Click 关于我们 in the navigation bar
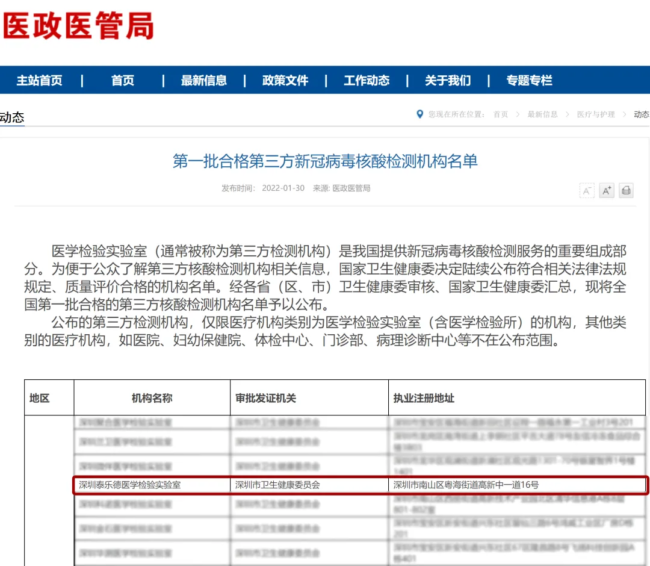 coord(447,81)
